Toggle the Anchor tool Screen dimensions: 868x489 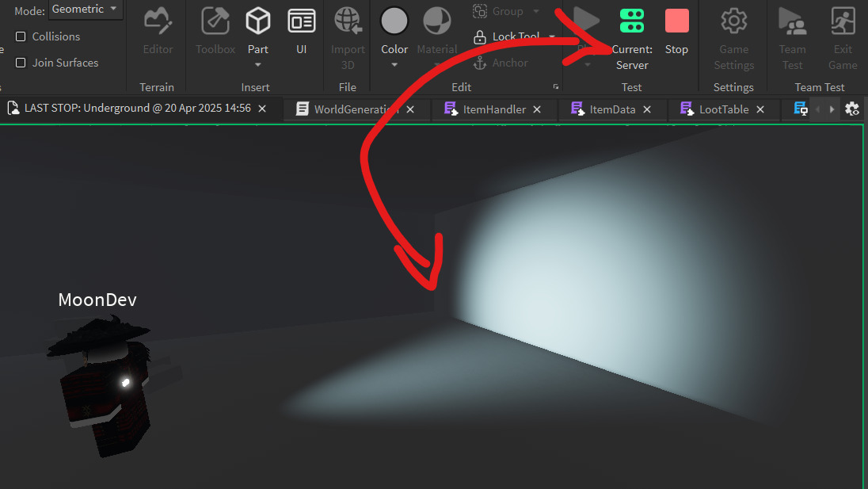pyautogui.click(x=501, y=63)
